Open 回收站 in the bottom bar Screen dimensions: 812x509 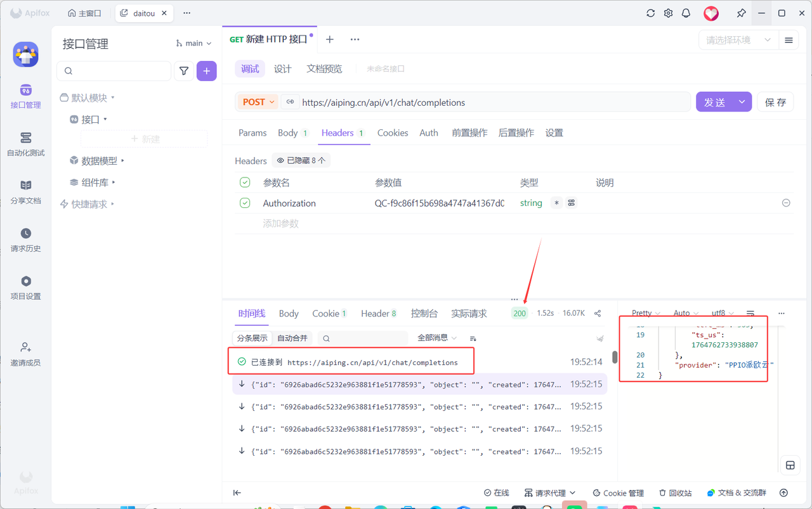tap(676, 493)
